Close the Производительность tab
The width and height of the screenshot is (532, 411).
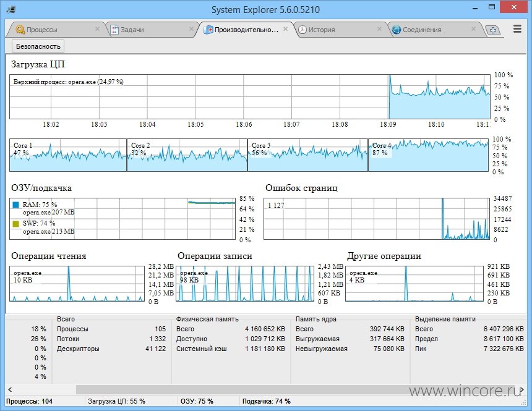[x=286, y=29]
